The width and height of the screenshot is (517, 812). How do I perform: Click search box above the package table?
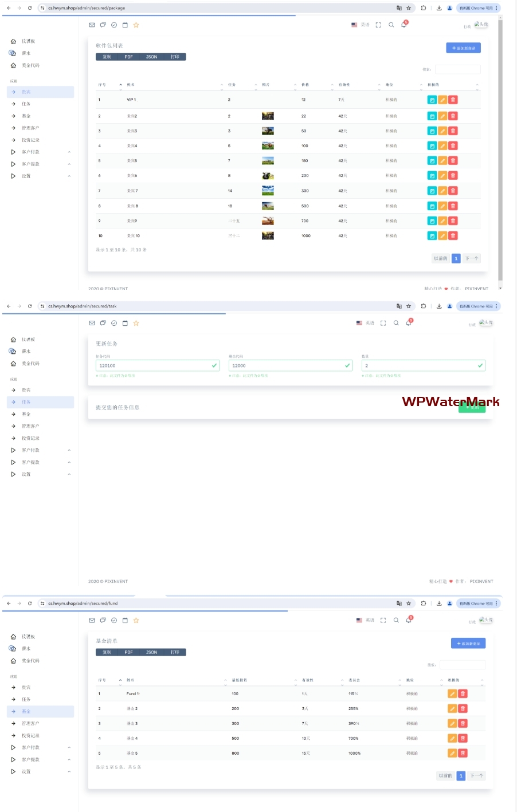click(457, 69)
